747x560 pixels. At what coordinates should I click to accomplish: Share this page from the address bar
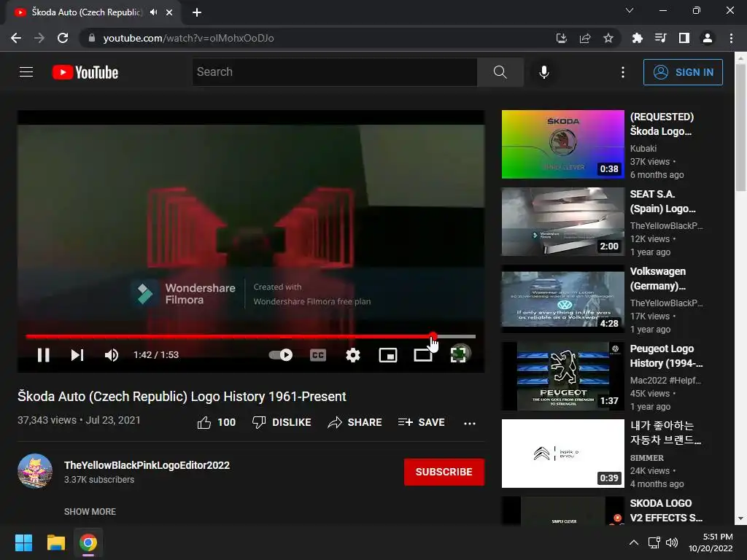(585, 38)
